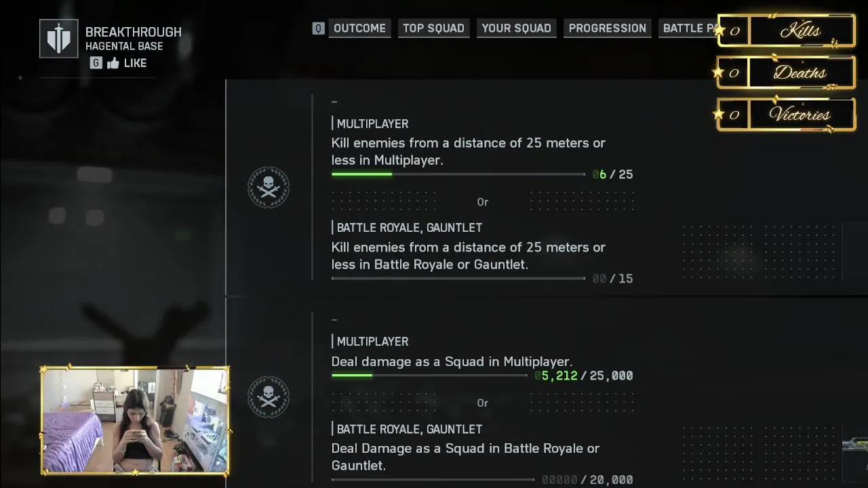Click the Breakthrough sword shield mode icon
868x488 pixels.
coord(58,39)
